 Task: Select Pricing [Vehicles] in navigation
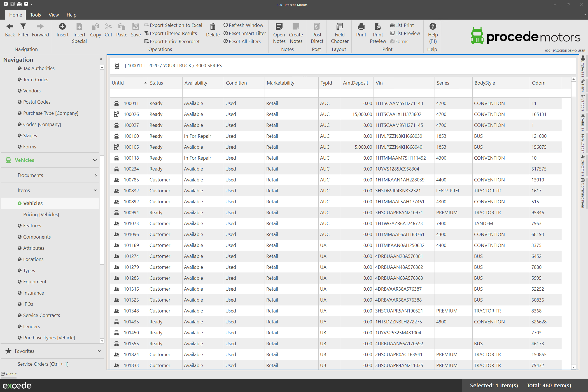(41, 214)
